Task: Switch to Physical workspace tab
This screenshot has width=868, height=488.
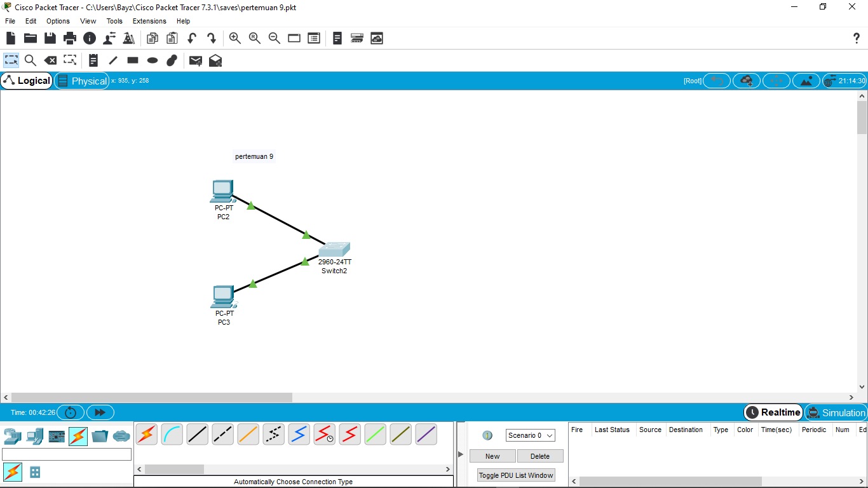Action: (x=82, y=81)
